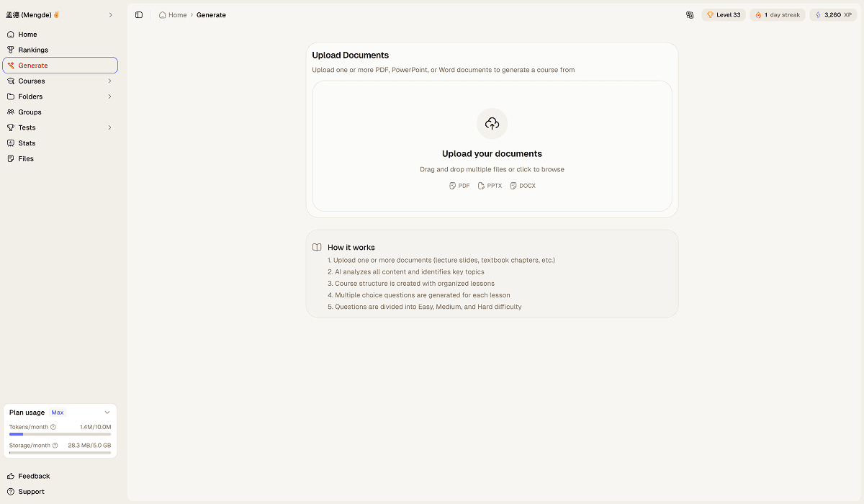
Task: Open the 1 day streak flame badge
Action: (777, 14)
